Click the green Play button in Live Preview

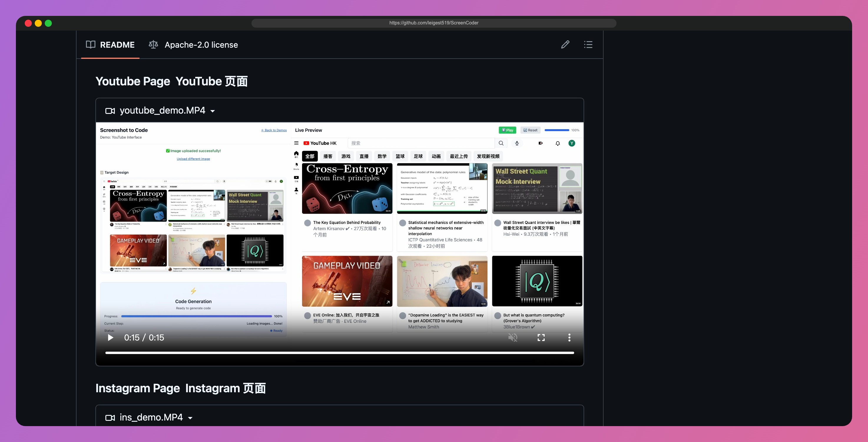point(507,130)
